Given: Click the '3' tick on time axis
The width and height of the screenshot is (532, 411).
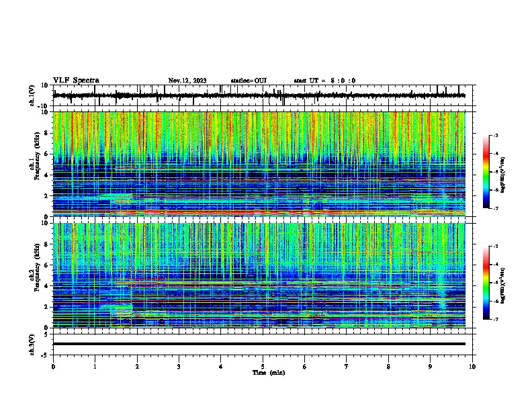Looking at the screenshot, I should pos(179,367).
